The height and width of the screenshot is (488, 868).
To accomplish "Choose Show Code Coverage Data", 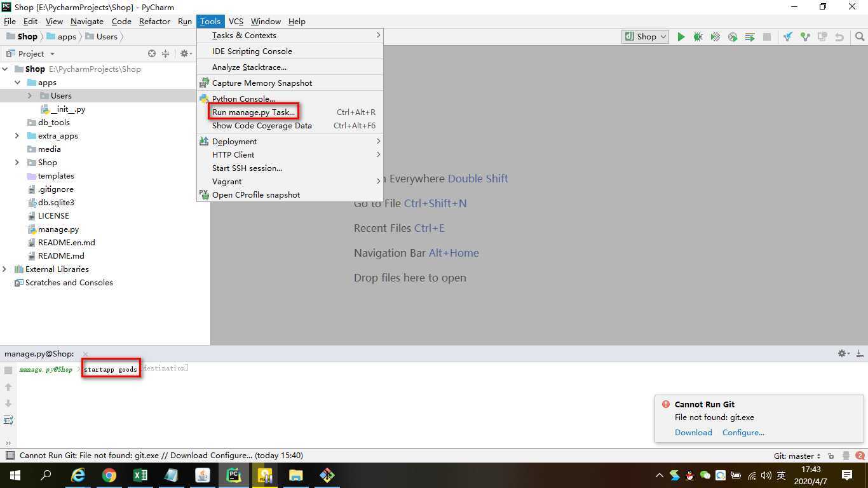I will (290, 126).
